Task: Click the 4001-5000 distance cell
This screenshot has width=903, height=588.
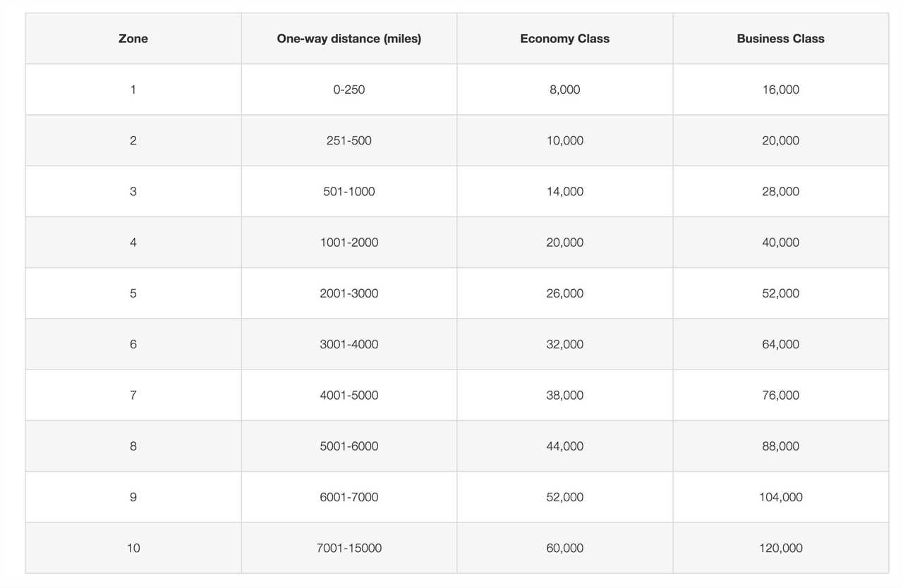Action: [x=349, y=395]
